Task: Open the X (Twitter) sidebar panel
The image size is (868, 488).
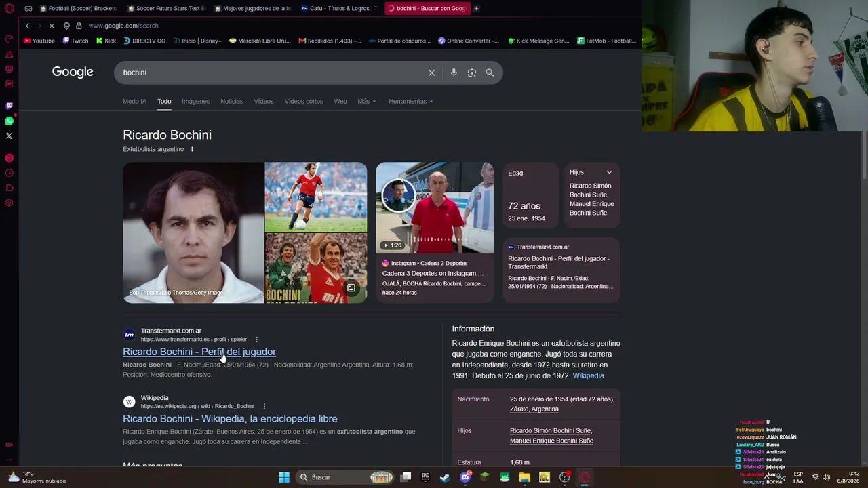Action: pos(9,136)
